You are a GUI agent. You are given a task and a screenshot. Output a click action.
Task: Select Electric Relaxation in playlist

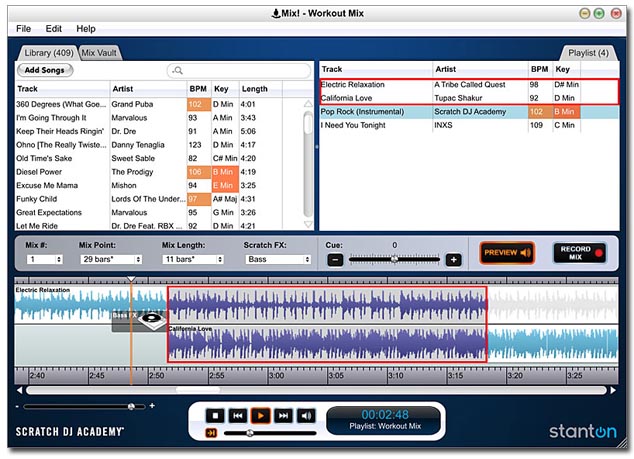469,85
